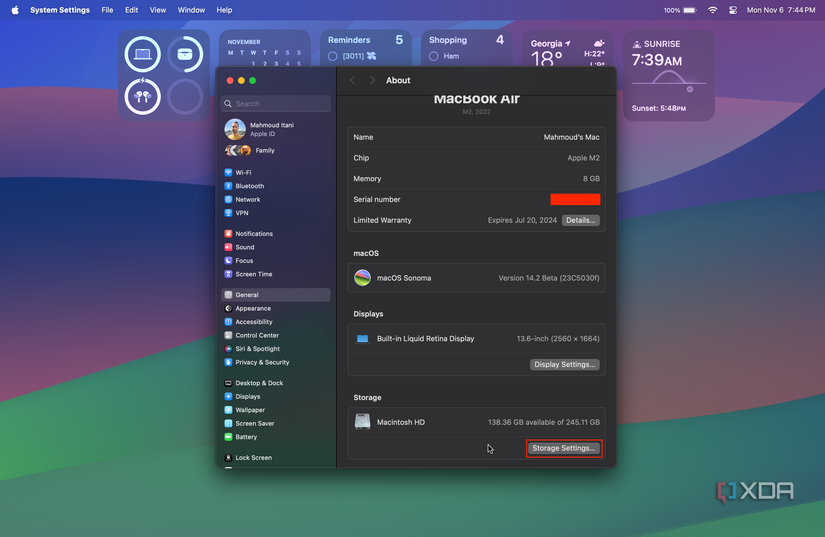This screenshot has width=825, height=537.
Task: Open the Apple menu
Action: point(15,10)
